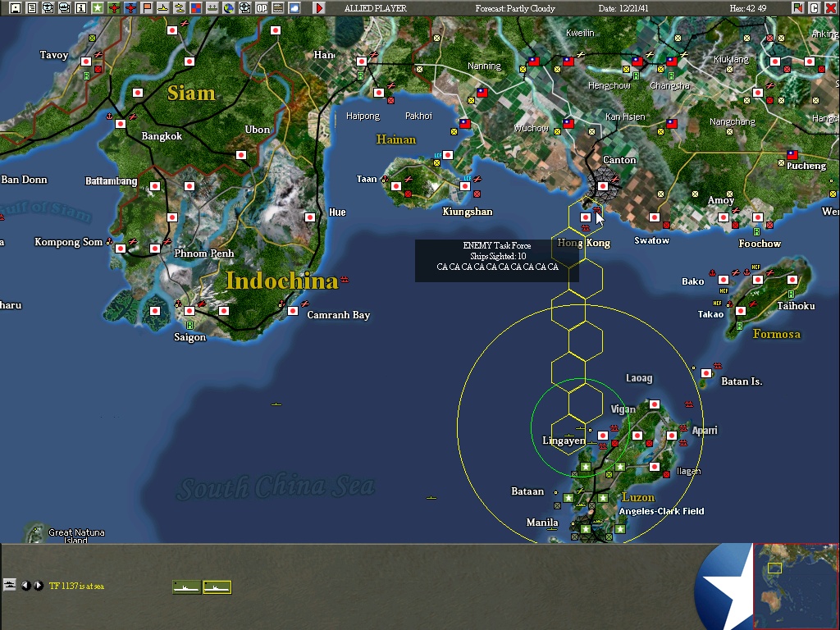Select the Ubon base flag
840x630 pixels.
pyautogui.click(x=241, y=155)
